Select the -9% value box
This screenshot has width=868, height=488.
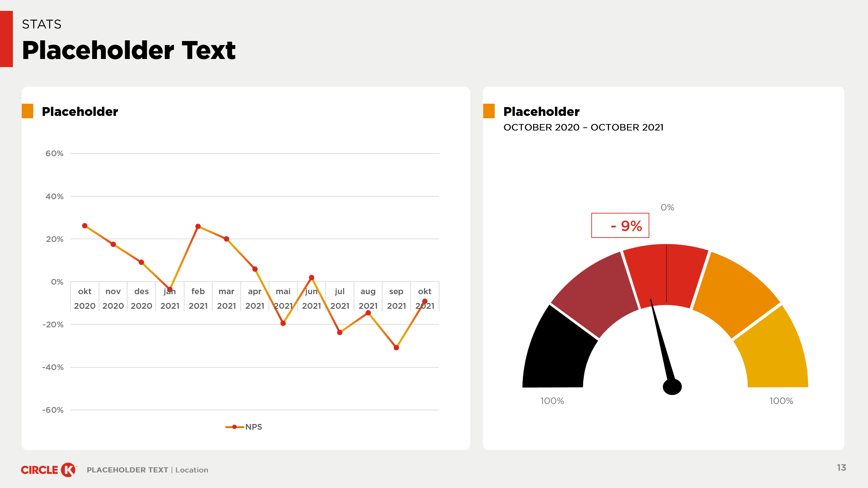tap(620, 225)
